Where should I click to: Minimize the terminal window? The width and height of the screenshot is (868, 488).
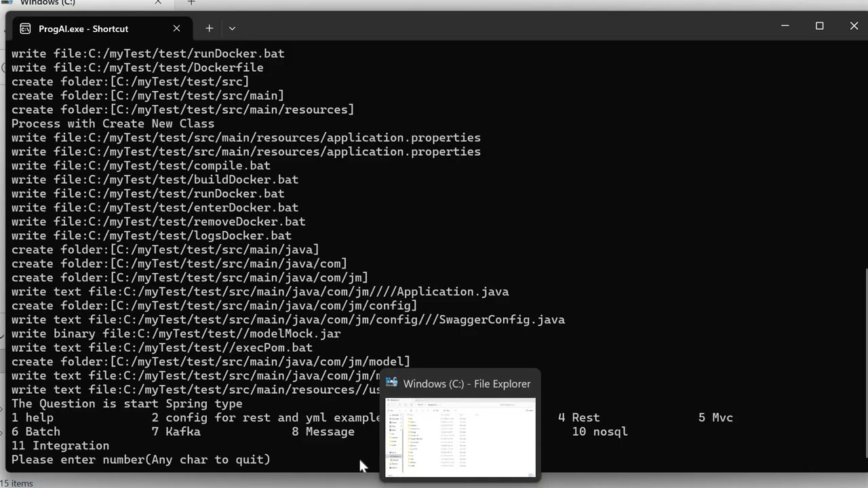785,26
